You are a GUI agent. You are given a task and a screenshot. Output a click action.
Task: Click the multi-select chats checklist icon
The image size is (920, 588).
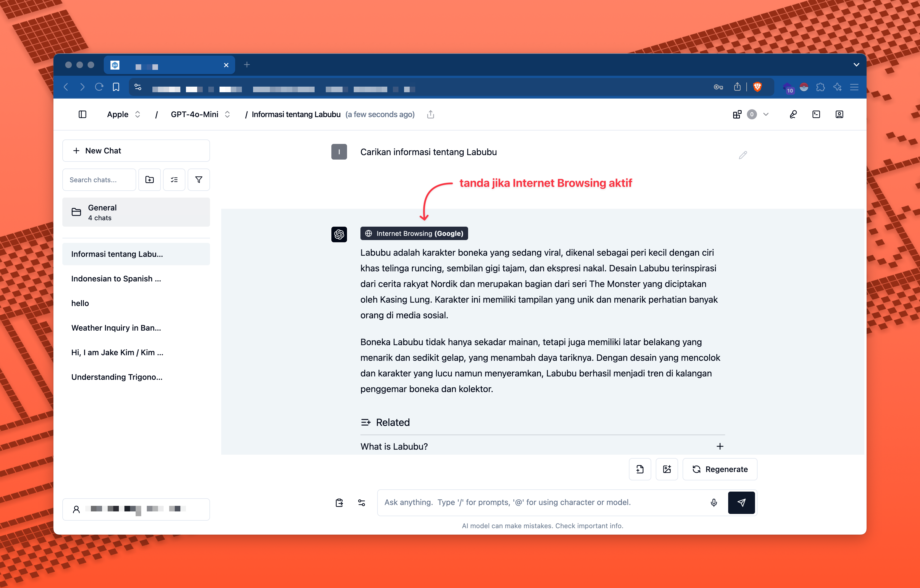(174, 179)
